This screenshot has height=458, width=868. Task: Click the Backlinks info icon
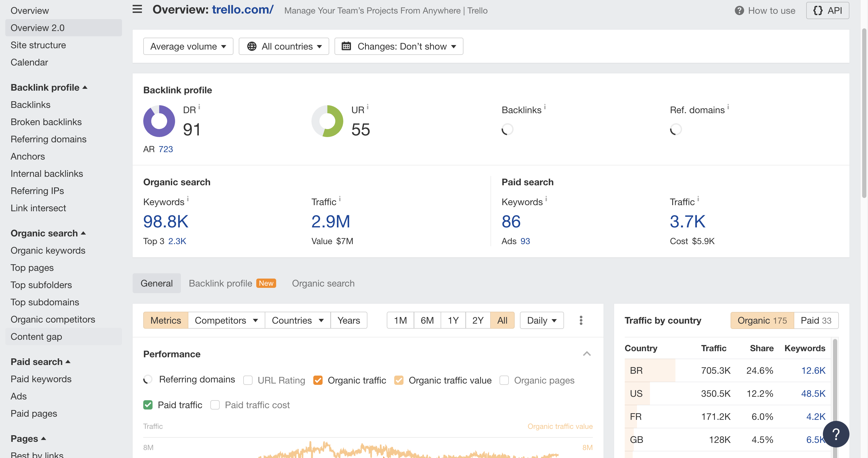pos(545,107)
